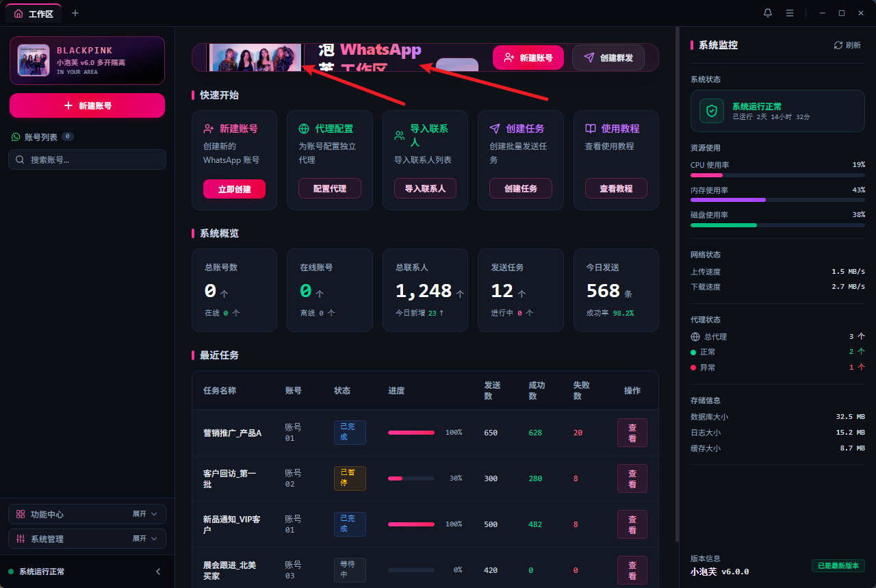Expand the 系统管理 section
Image resolution: width=876 pixels, height=588 pixels.
[x=87, y=539]
